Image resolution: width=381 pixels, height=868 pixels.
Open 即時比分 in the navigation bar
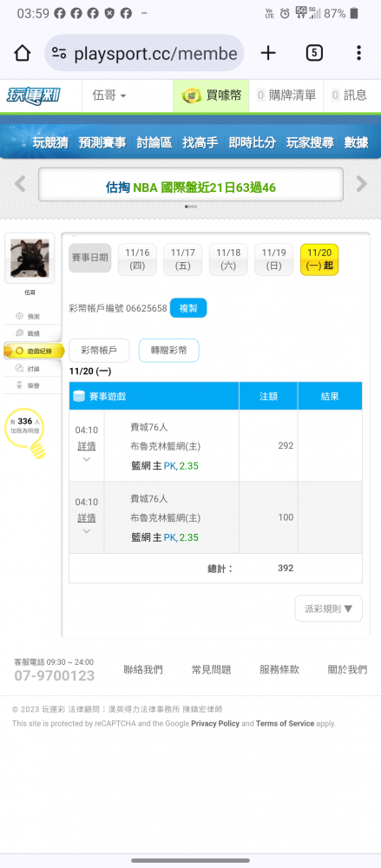tap(252, 143)
